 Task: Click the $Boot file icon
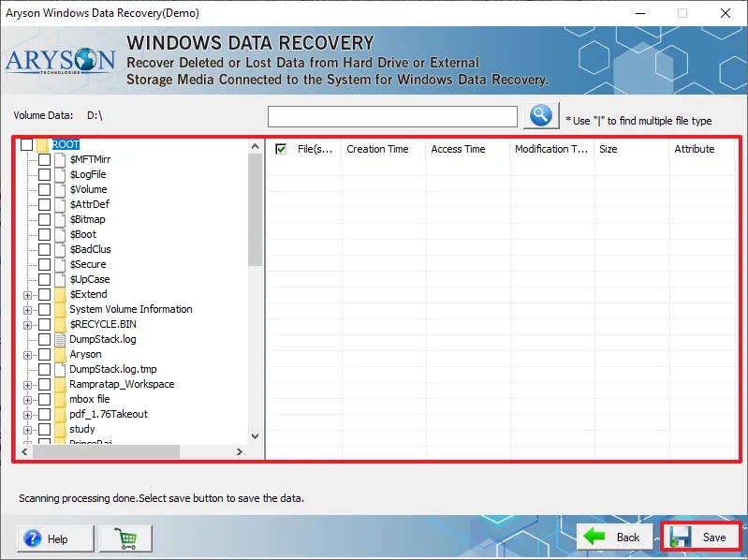(x=60, y=234)
